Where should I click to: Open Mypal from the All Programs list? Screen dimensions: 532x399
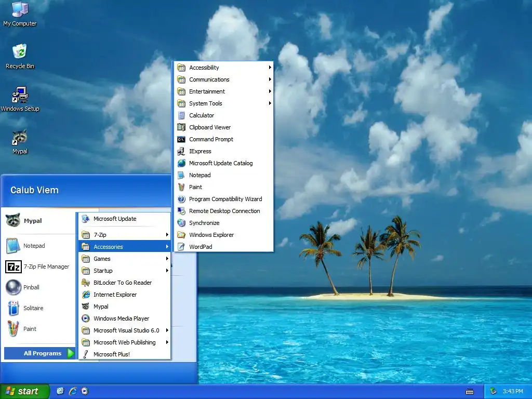(x=125, y=307)
